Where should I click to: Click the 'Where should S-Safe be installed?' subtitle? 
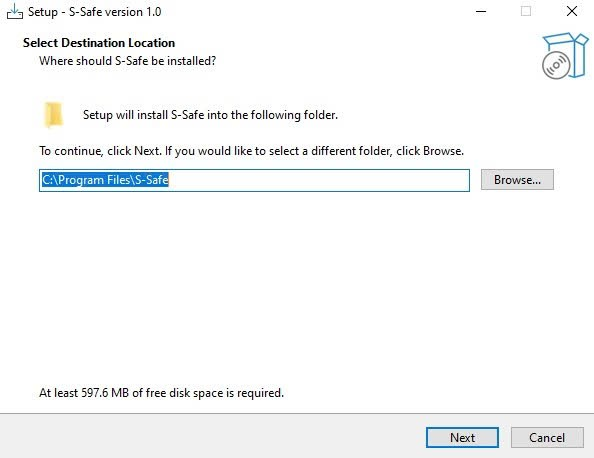(128, 61)
